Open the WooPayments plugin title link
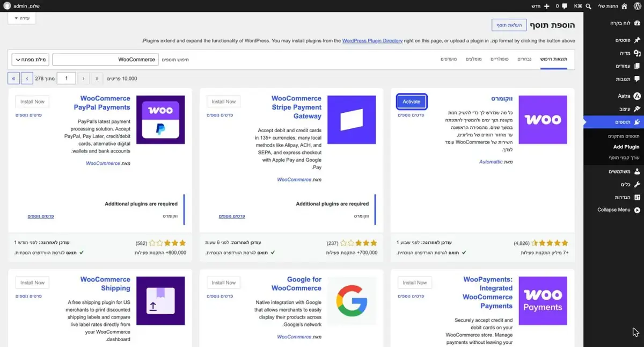644x347 pixels. 488,293
